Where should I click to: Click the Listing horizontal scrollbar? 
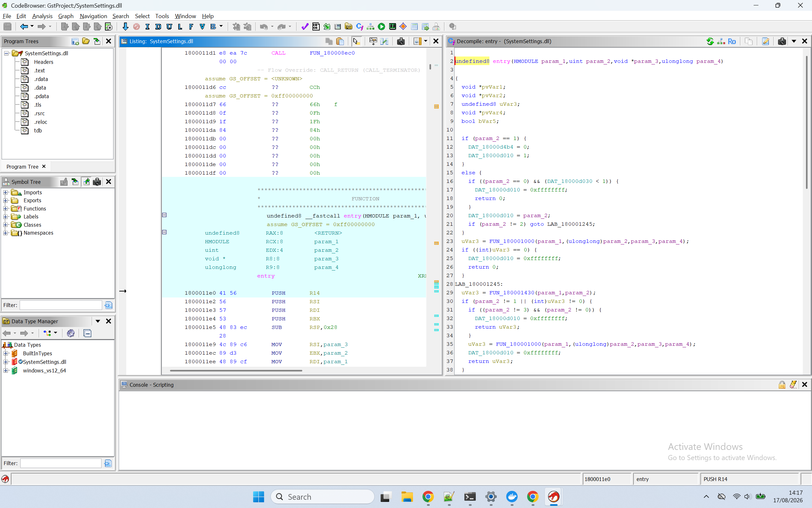[x=236, y=371]
